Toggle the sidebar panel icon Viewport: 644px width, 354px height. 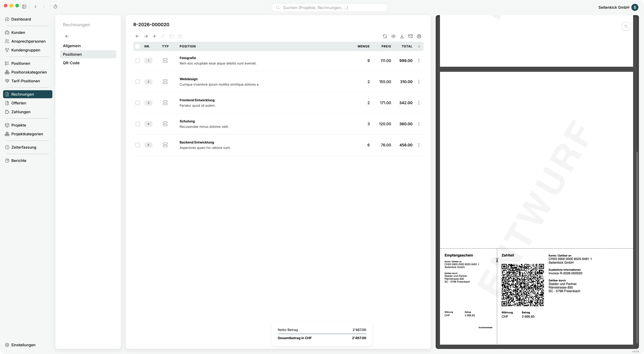(x=24, y=7)
